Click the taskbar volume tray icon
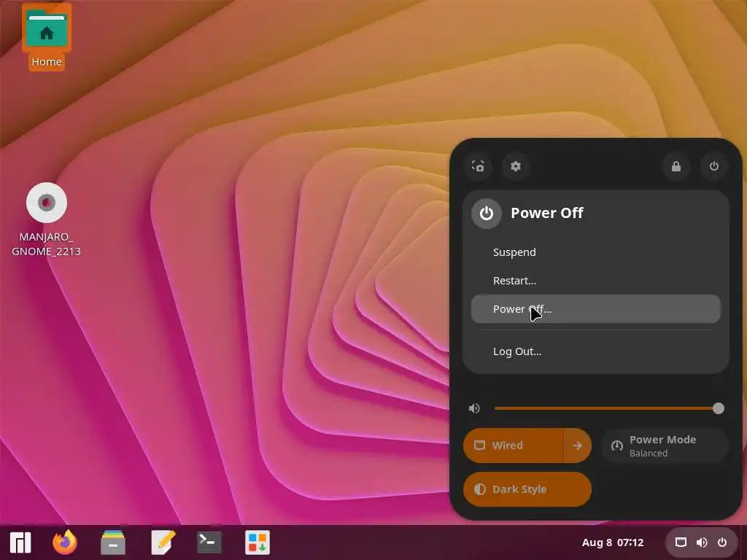This screenshot has width=747, height=560. tap(701, 542)
